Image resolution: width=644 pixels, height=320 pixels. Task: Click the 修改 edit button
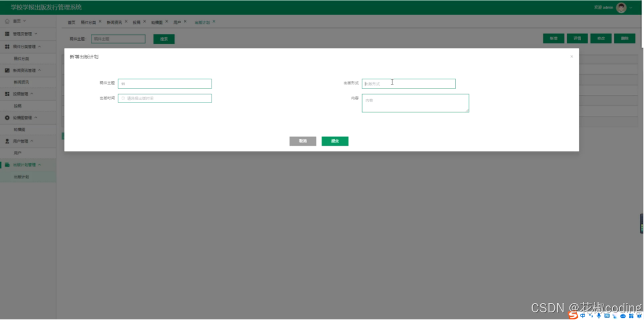[x=601, y=38]
